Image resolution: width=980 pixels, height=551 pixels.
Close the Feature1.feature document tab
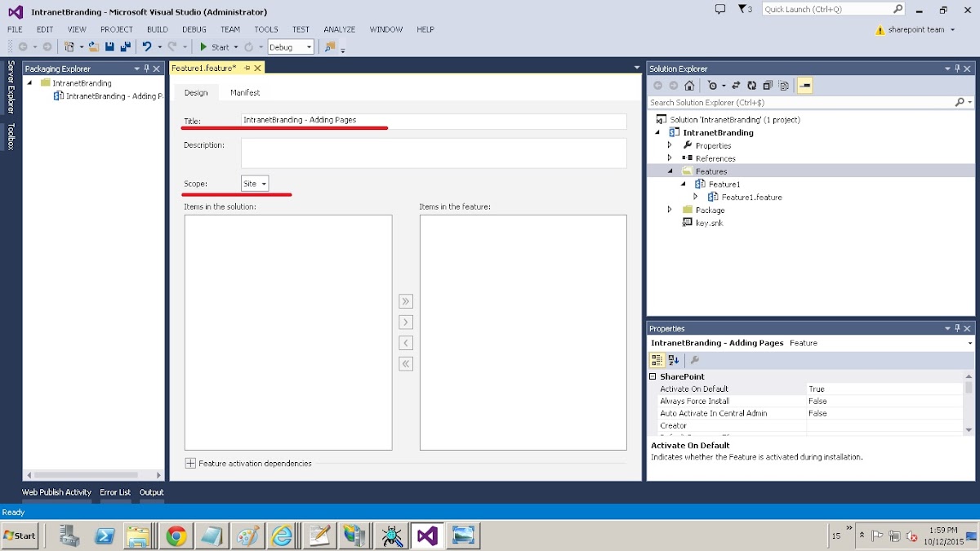(x=258, y=69)
